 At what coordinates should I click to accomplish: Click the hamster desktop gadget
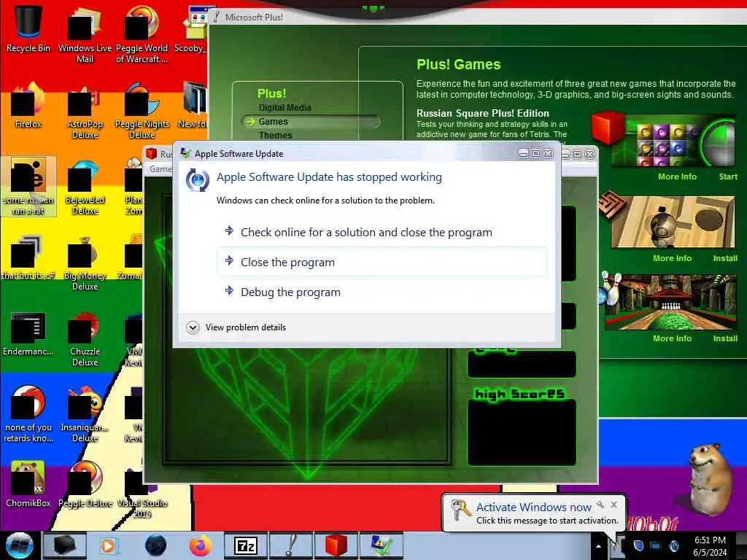click(710, 481)
